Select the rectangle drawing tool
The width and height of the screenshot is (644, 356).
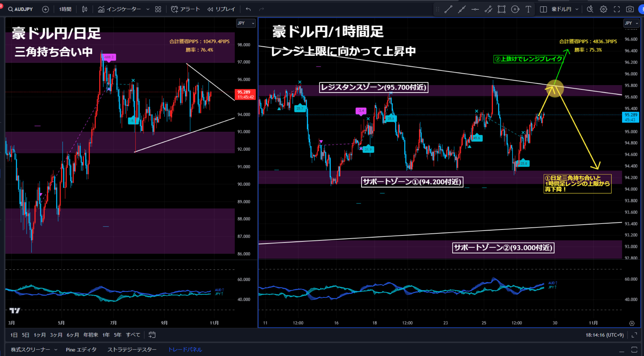click(x=502, y=9)
